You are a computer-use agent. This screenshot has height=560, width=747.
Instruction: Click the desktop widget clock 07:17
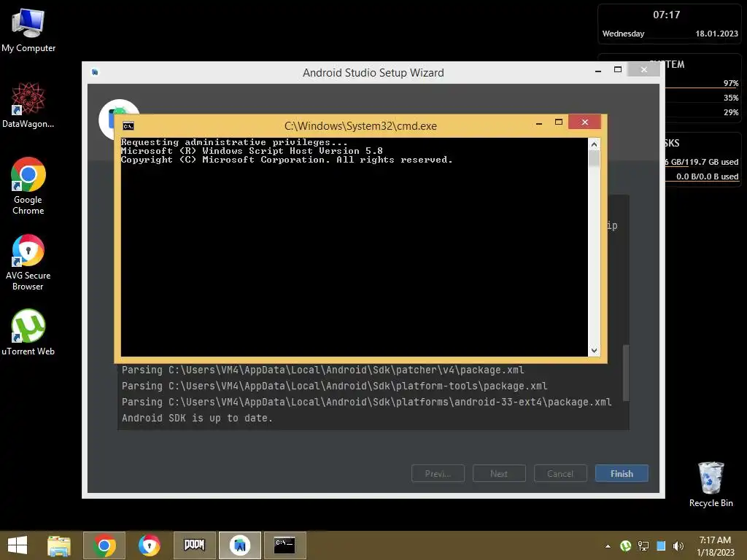point(667,15)
